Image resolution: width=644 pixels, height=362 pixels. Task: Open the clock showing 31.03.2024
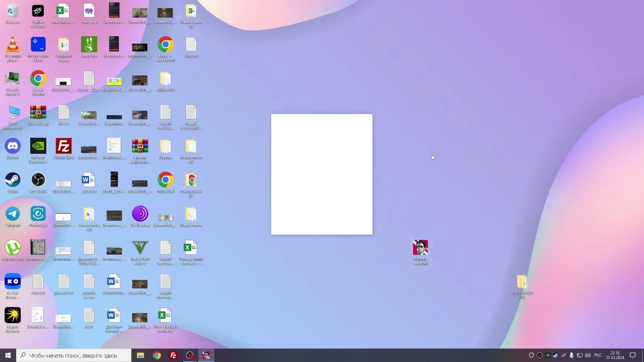click(614, 355)
